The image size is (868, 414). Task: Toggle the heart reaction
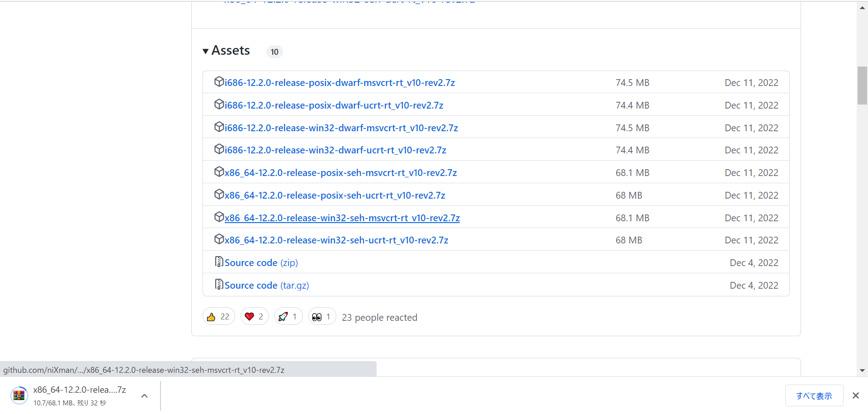pyautogui.click(x=255, y=317)
